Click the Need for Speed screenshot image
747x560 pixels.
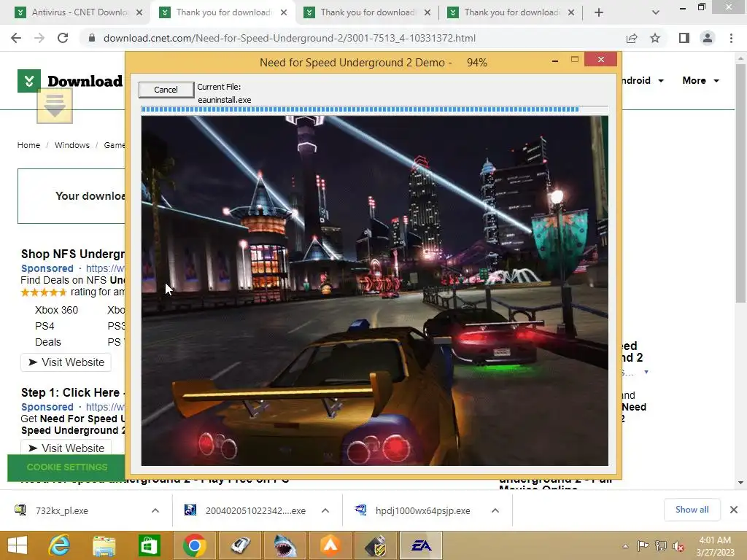(x=374, y=290)
